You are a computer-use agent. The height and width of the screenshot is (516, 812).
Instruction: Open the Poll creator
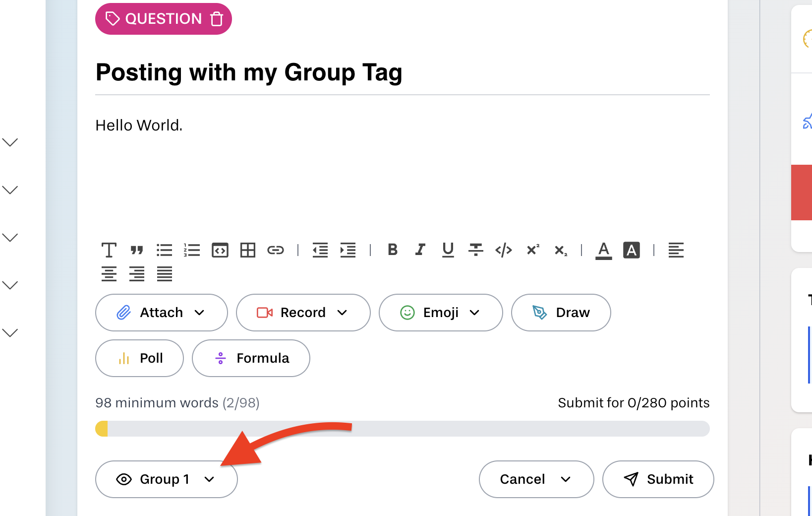pos(139,358)
